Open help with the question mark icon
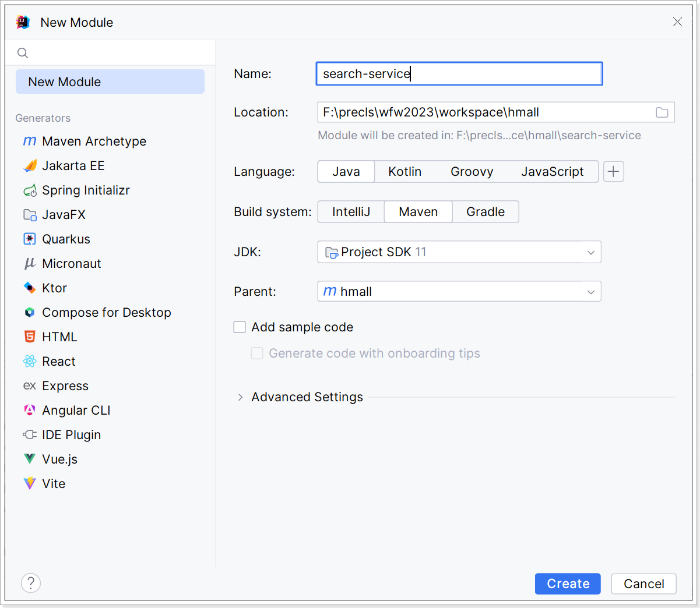 coord(31,583)
